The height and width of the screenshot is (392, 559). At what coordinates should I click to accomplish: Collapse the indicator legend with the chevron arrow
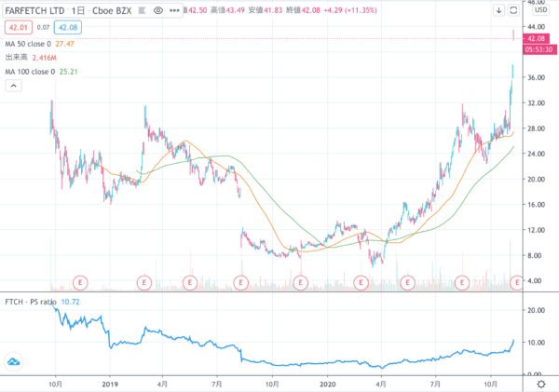[14, 86]
